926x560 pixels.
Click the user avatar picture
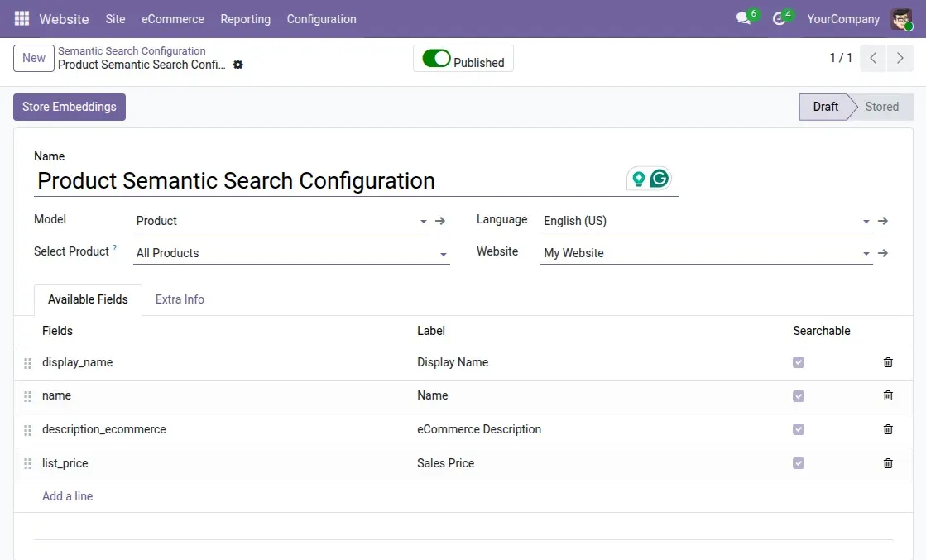tap(902, 19)
